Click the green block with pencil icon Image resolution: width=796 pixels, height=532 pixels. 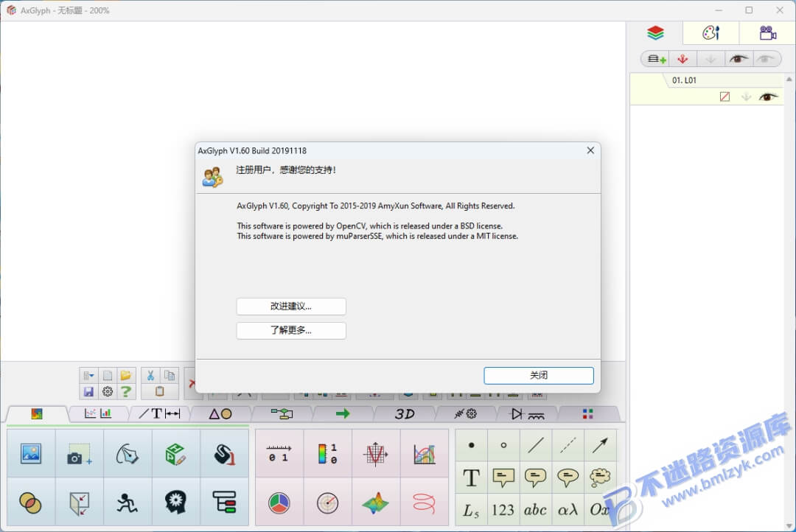175,453
